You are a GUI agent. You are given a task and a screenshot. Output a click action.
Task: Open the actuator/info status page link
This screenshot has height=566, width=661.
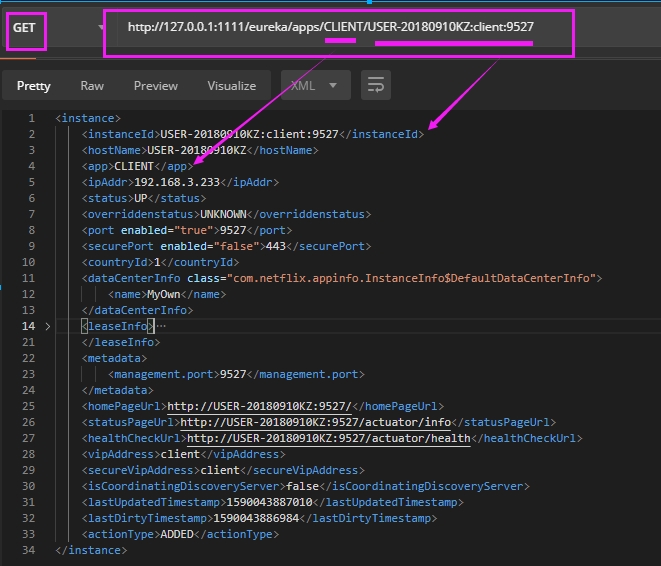[x=315, y=422]
